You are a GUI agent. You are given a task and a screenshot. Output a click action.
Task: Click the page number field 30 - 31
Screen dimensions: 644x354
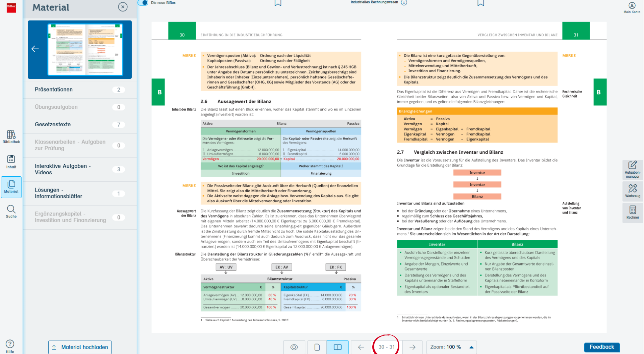(x=386, y=347)
